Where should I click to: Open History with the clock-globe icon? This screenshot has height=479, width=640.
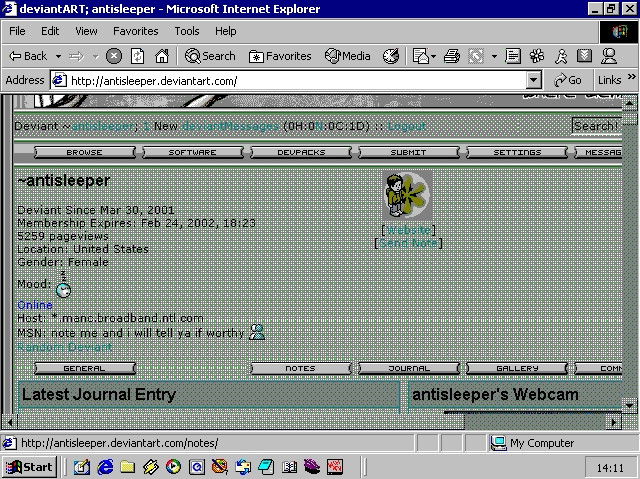391,56
